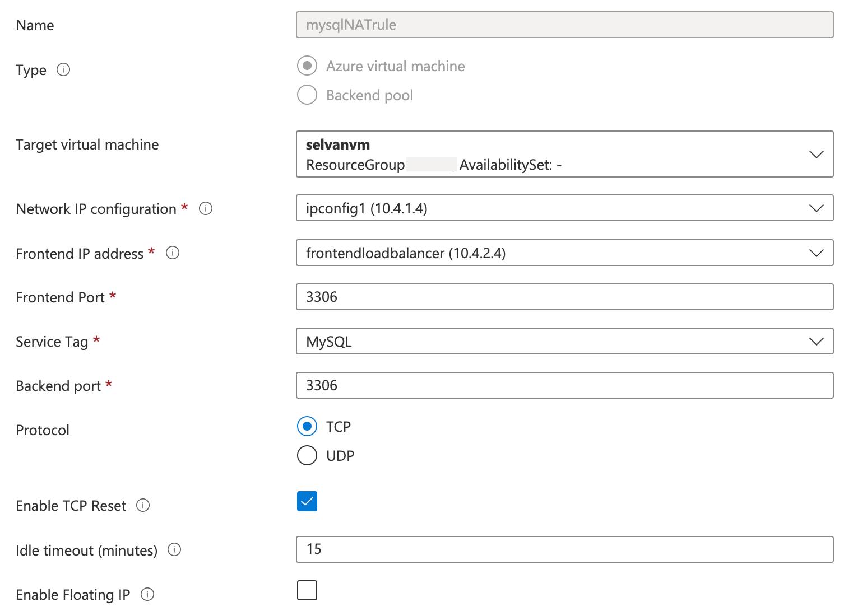Click the chevron on Target virtual machine selector
853x616 pixels.
(816, 154)
